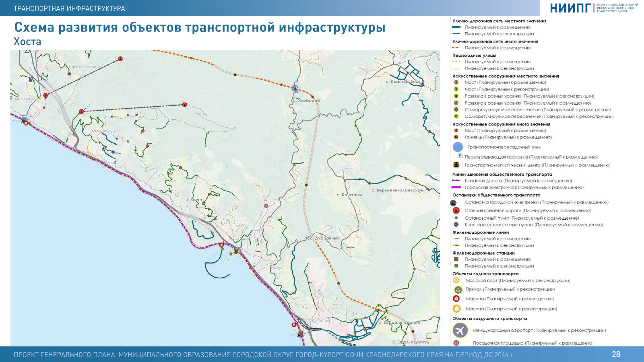Click the slide title 'Схема развития объектов транспортной инфраструктуры'

coord(200,27)
